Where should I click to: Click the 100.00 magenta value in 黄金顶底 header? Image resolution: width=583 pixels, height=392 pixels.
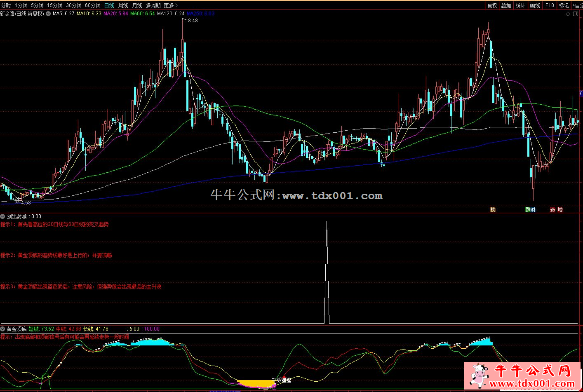151,329
